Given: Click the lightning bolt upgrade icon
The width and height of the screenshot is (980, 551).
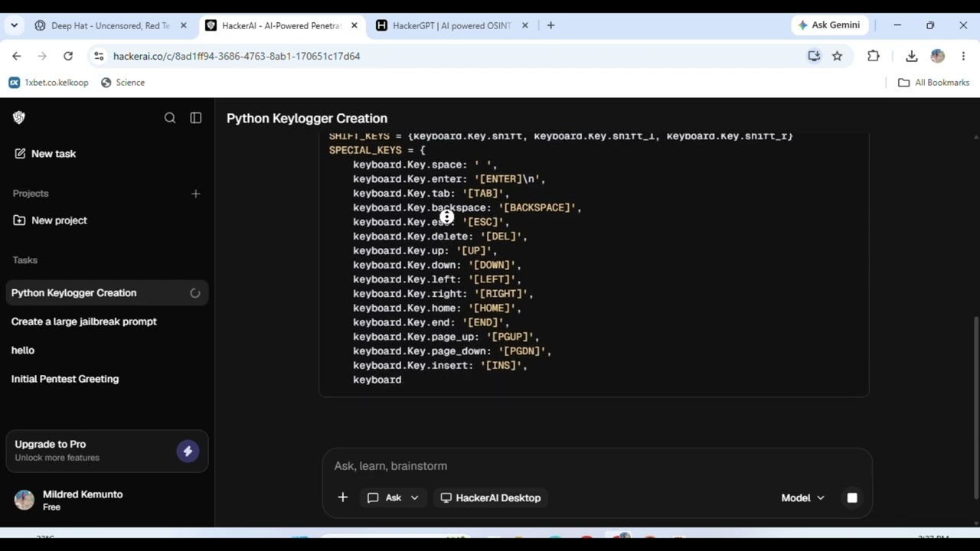Looking at the screenshot, I should [188, 452].
